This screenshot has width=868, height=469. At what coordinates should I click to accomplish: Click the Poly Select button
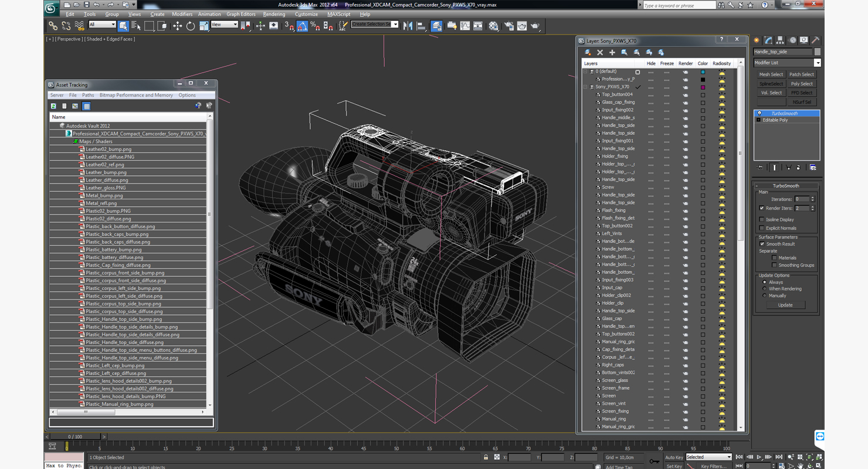tap(802, 84)
